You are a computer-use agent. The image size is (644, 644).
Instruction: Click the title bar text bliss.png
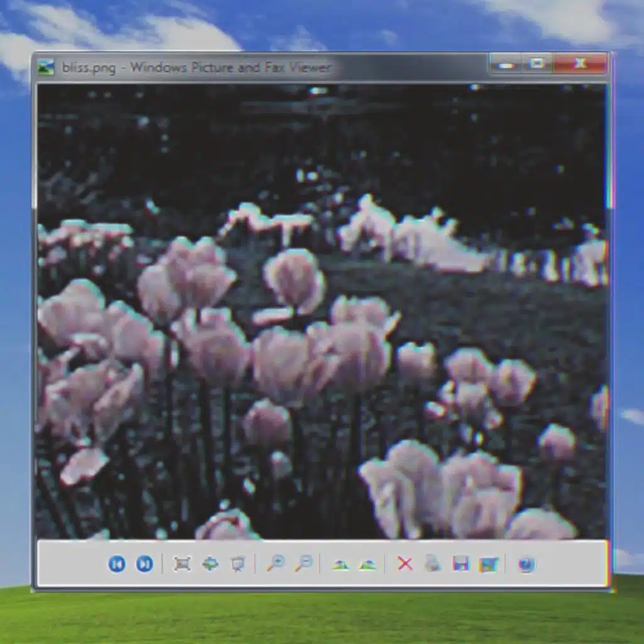pyautogui.click(x=89, y=67)
